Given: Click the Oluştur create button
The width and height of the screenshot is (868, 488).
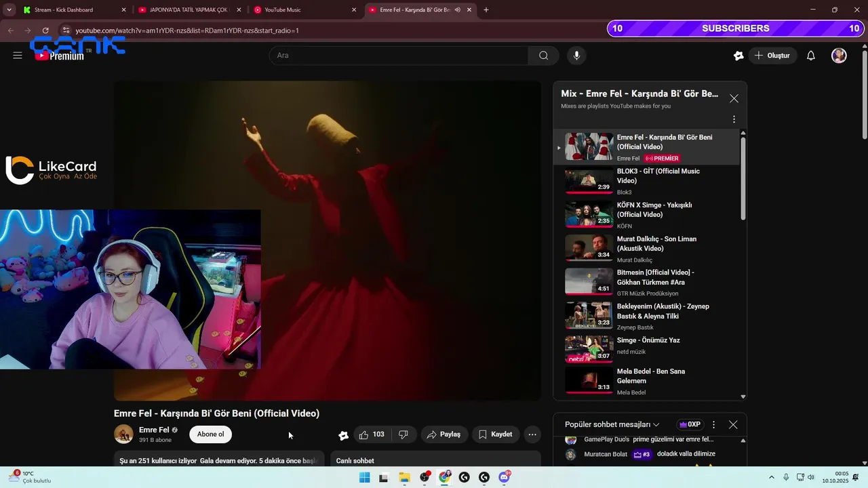Looking at the screenshot, I should (772, 56).
